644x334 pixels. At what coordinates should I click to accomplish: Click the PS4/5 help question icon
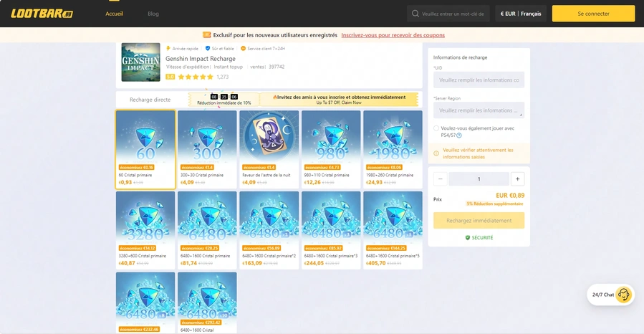(x=459, y=135)
